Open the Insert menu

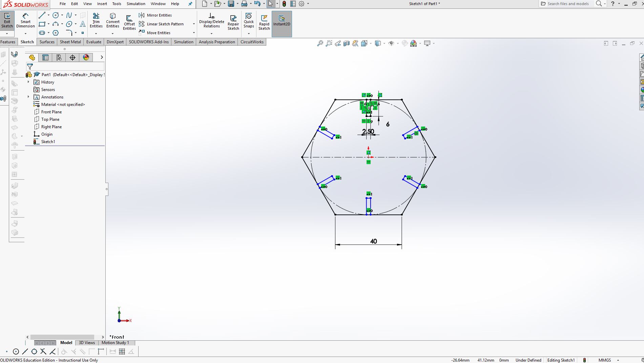[102, 4]
